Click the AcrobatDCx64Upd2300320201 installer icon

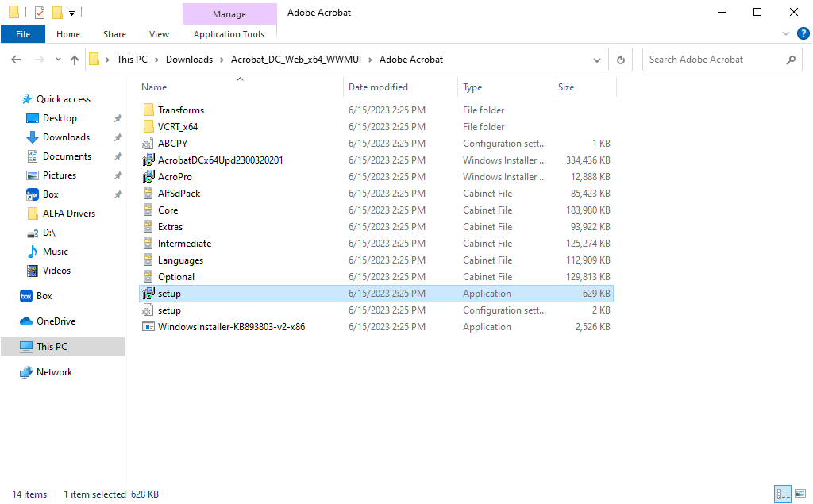[148, 160]
